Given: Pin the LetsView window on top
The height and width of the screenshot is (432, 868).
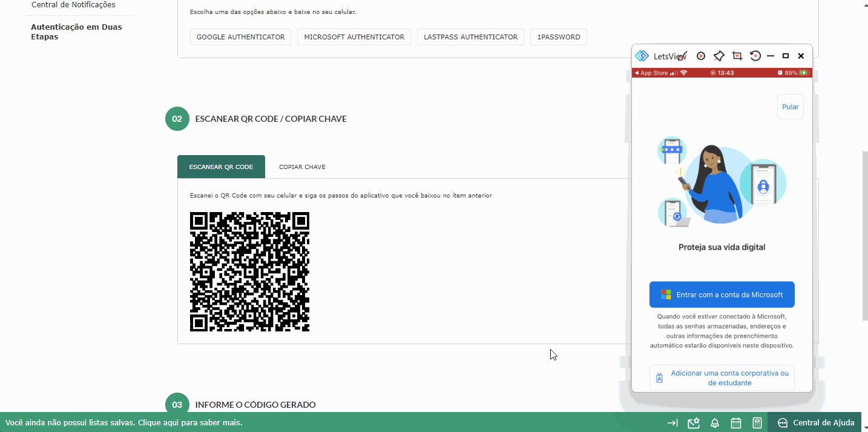Looking at the screenshot, I should 719,56.
